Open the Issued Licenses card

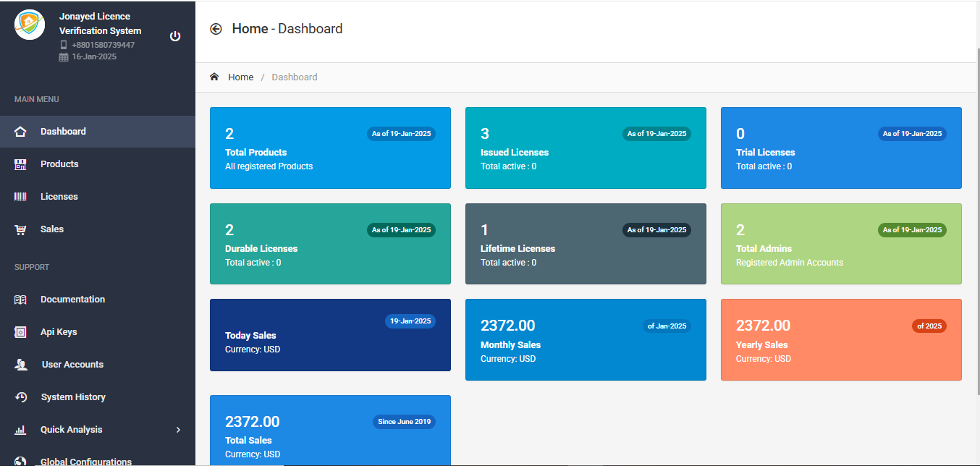click(x=585, y=148)
